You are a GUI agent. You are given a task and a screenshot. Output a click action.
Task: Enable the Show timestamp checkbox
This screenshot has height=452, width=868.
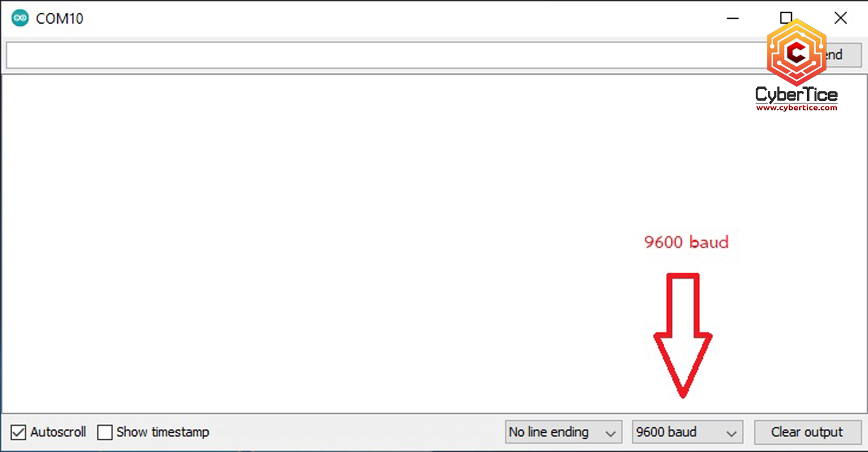(x=105, y=432)
